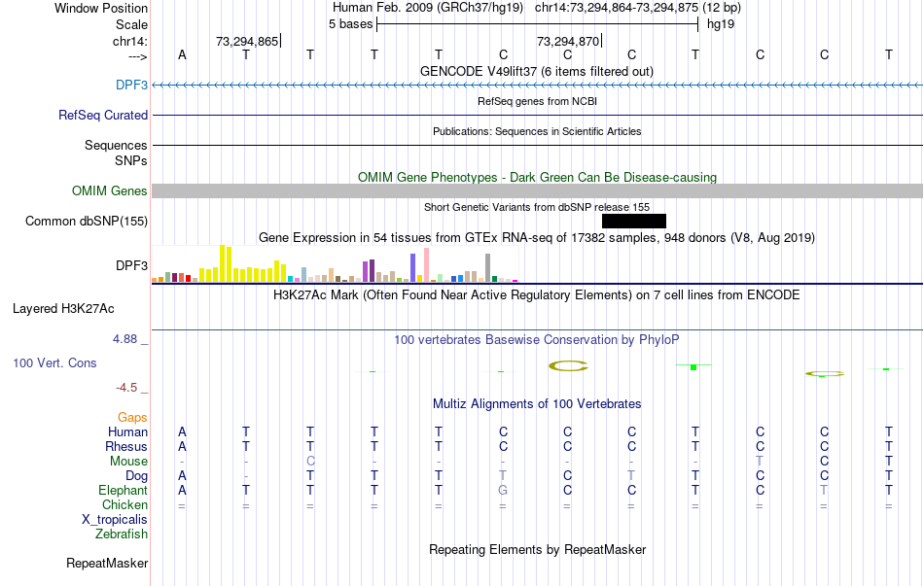Click the gray OMIM Genes bar
Screen dimensions: 924x586
[x=538, y=190]
